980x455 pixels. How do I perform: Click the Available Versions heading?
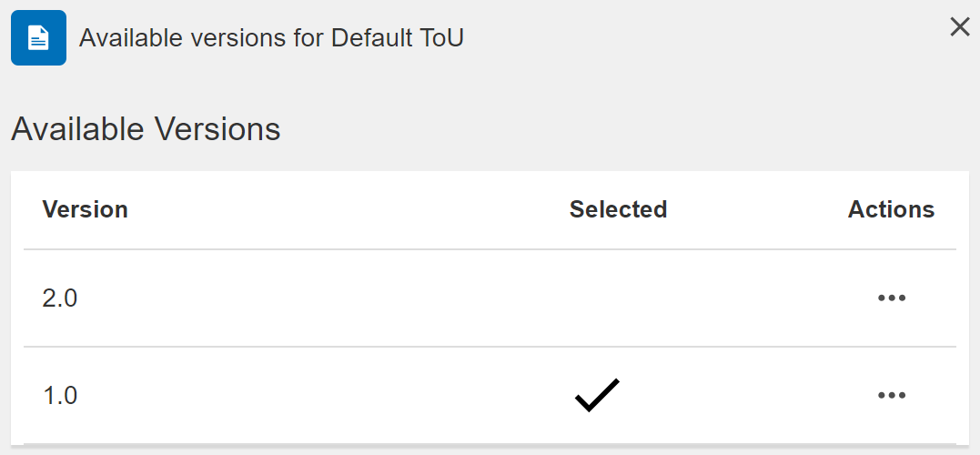tap(146, 129)
